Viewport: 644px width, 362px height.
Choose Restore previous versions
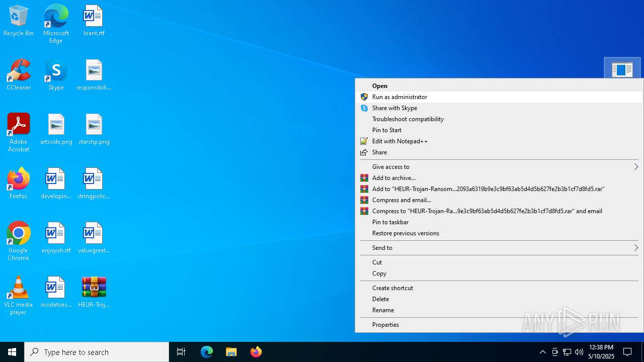(x=500, y=233)
